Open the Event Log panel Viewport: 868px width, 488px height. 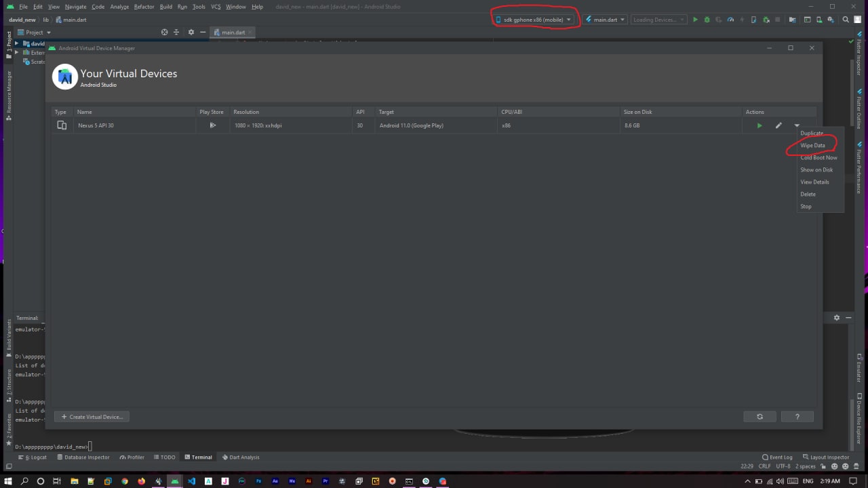(777, 457)
